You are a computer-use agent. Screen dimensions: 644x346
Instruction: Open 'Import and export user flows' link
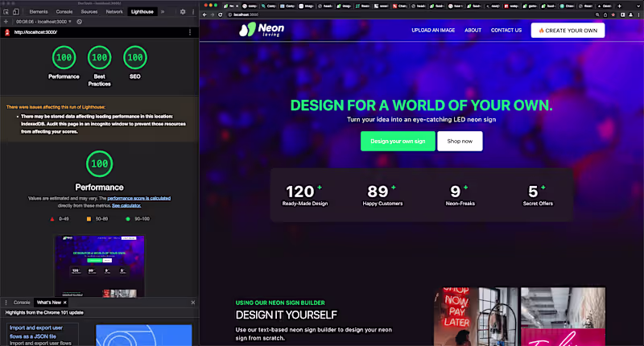point(35,332)
